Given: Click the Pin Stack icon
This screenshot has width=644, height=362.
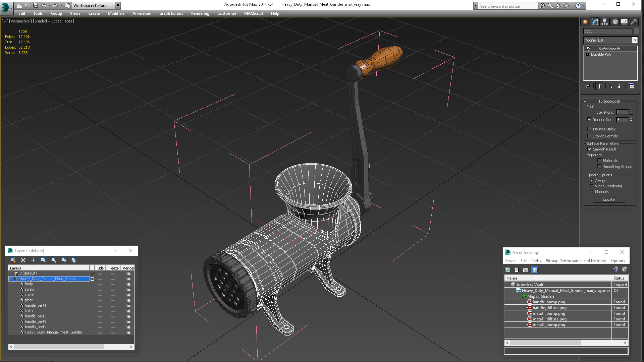Looking at the screenshot, I should (x=588, y=86).
